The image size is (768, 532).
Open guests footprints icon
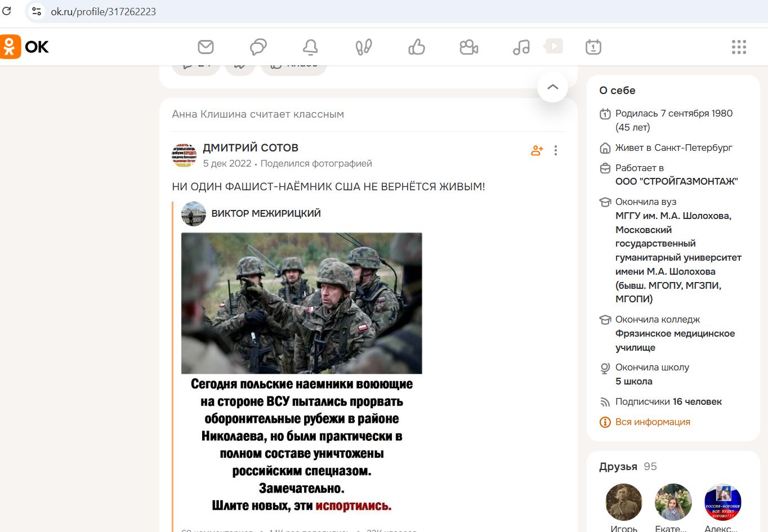tap(364, 47)
